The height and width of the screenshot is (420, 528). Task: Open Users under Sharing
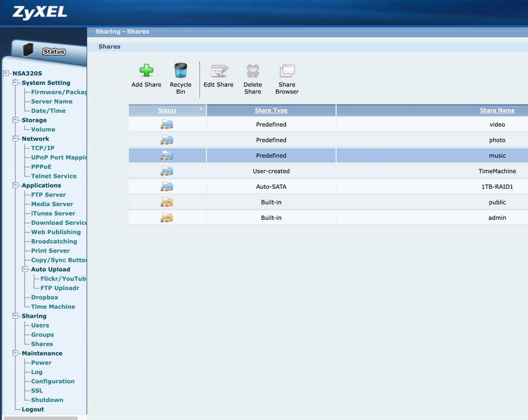pos(40,326)
